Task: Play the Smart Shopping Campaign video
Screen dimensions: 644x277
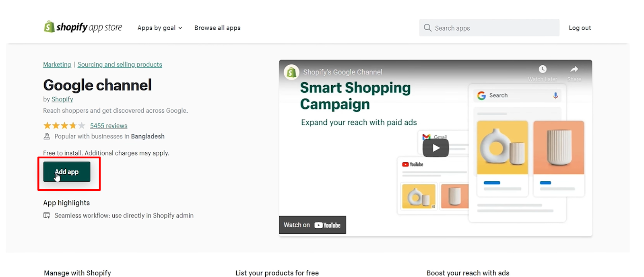Action: pyautogui.click(x=436, y=148)
